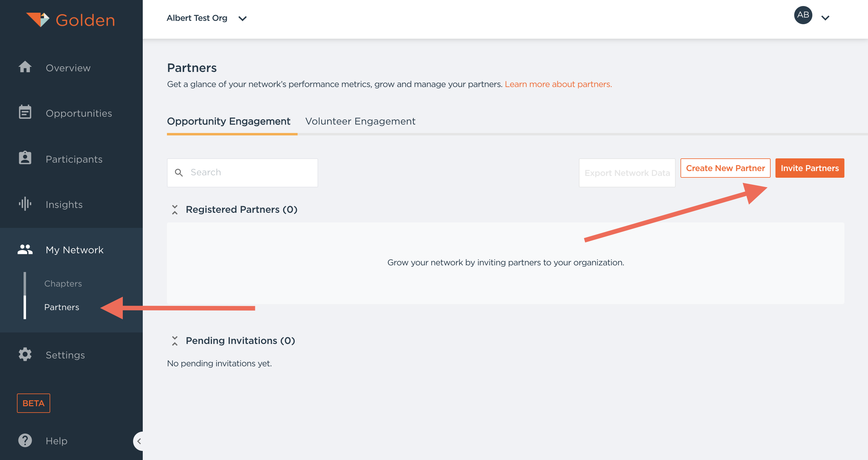
Task: Open Overview via the home icon
Action: pyautogui.click(x=25, y=67)
